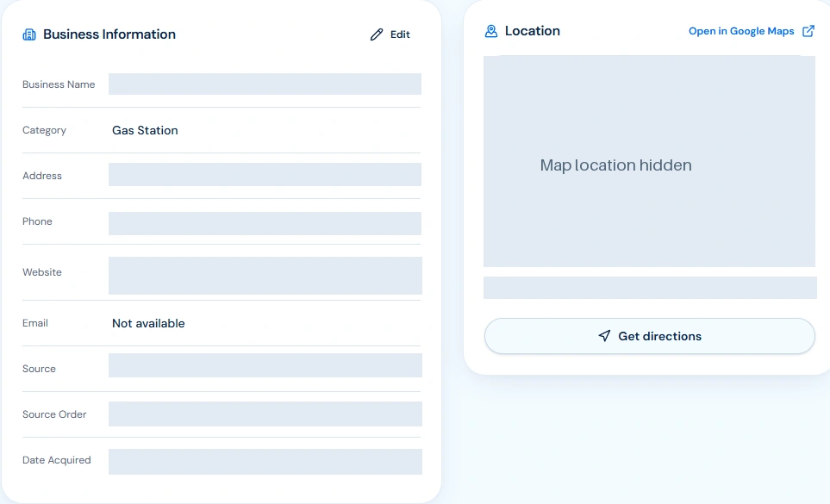This screenshot has height=504, width=830.
Task: Click the hidden Business Name field
Action: click(x=265, y=84)
